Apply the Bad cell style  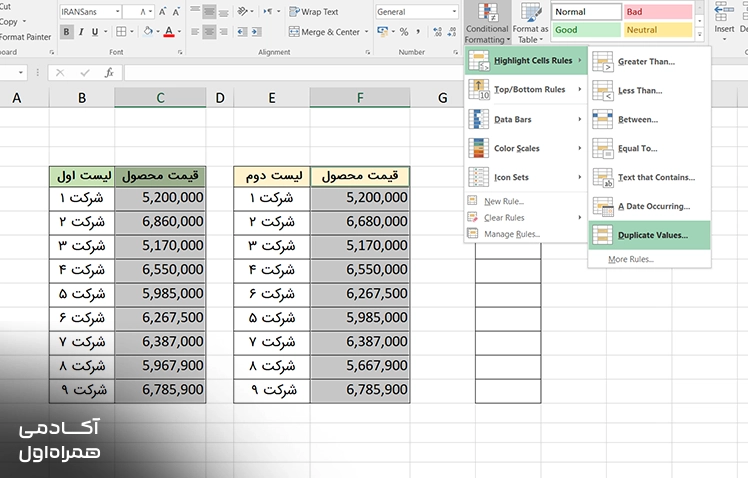[x=658, y=11]
